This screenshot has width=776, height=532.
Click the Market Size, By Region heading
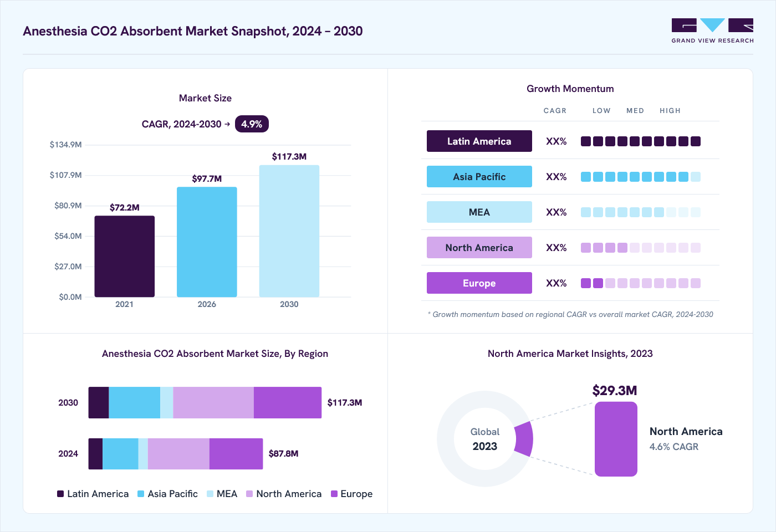pyautogui.click(x=215, y=354)
